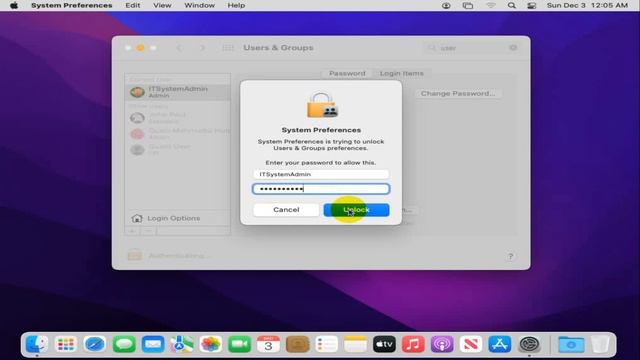This screenshot has width=640, height=360.
Task: Click the user account menu bar icon
Action: pos(446,5)
